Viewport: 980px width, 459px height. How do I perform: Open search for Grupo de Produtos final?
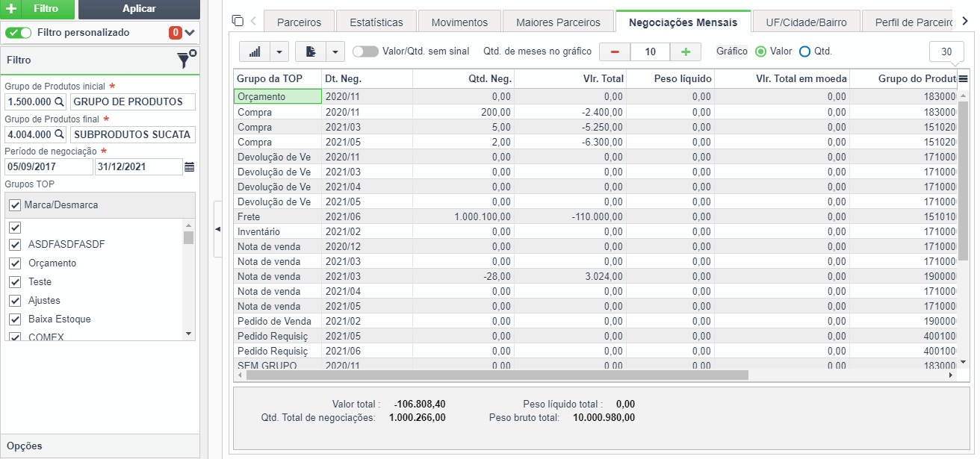[x=59, y=135]
